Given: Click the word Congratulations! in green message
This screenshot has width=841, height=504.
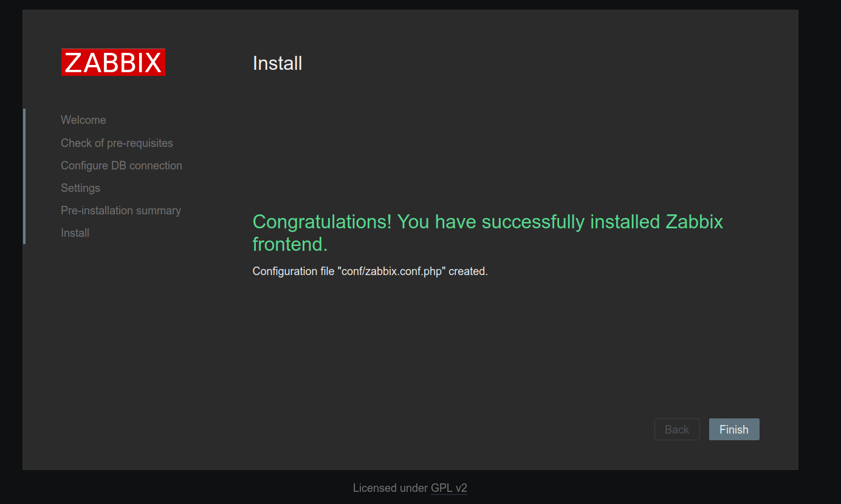Looking at the screenshot, I should click(x=322, y=222).
